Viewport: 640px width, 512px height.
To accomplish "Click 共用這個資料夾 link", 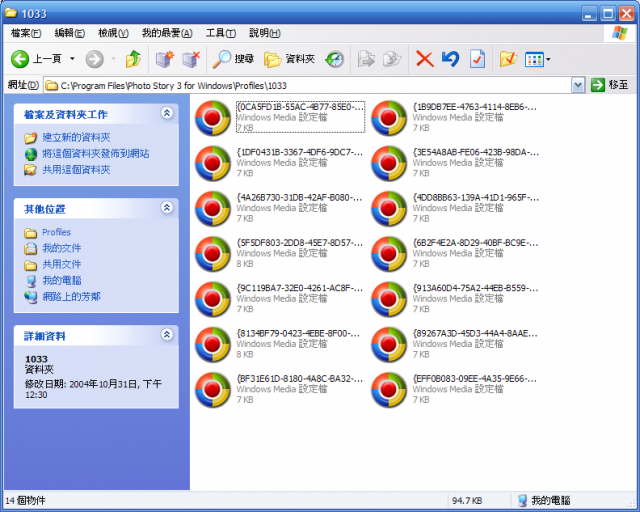I will tap(76, 169).
